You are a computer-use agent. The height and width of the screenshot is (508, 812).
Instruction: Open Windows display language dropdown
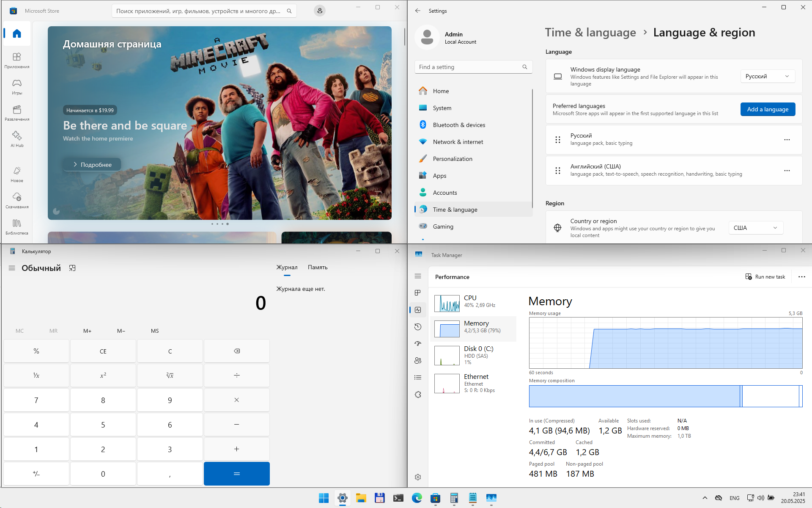pos(768,76)
